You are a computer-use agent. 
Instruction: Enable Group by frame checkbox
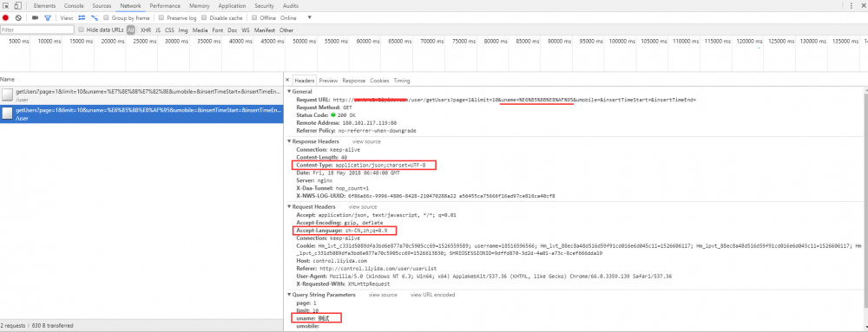click(x=107, y=17)
